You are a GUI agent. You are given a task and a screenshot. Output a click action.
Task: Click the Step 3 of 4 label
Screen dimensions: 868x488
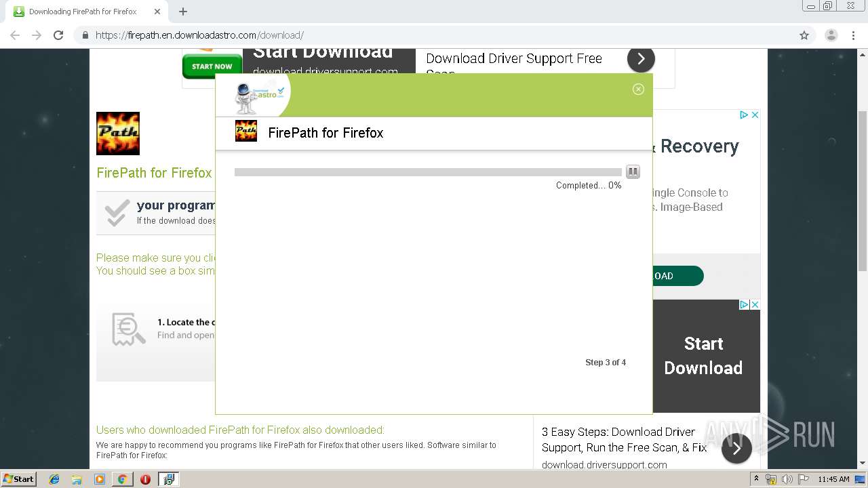[606, 363]
